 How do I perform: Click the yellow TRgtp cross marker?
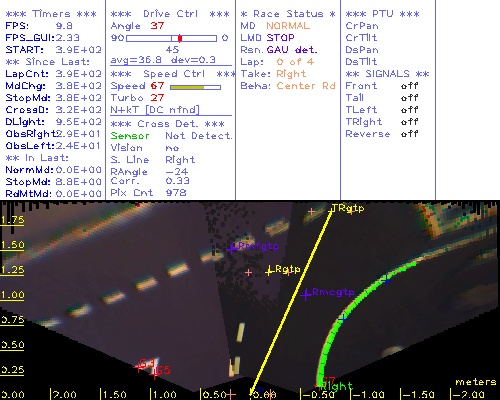point(331,210)
